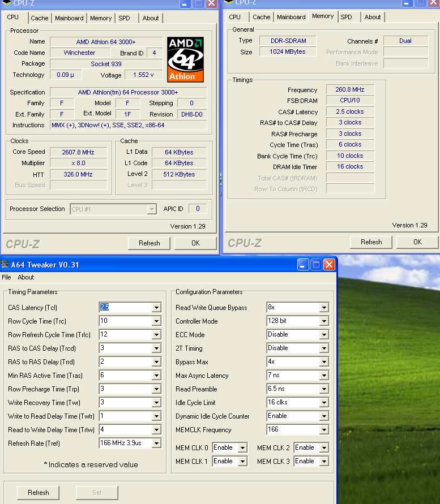Screen dimensions: 440x504
Task: Click the memory Size value 1024 MBytes
Action: [x=288, y=51]
